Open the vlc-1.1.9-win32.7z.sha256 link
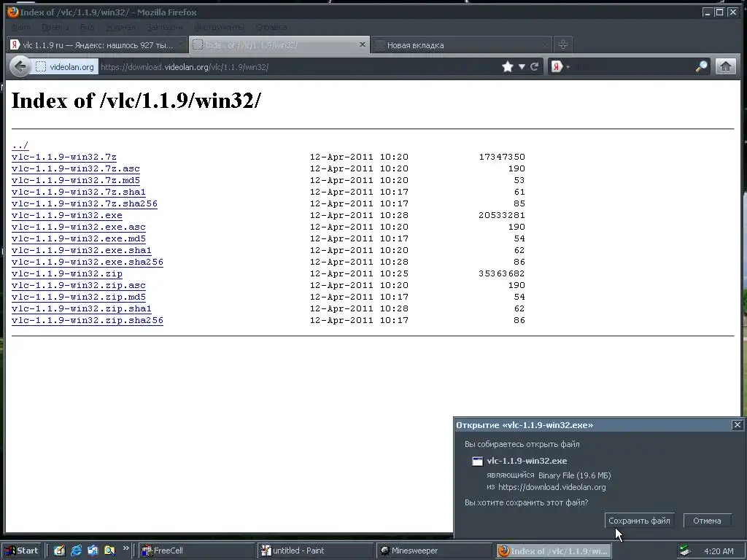 point(85,203)
